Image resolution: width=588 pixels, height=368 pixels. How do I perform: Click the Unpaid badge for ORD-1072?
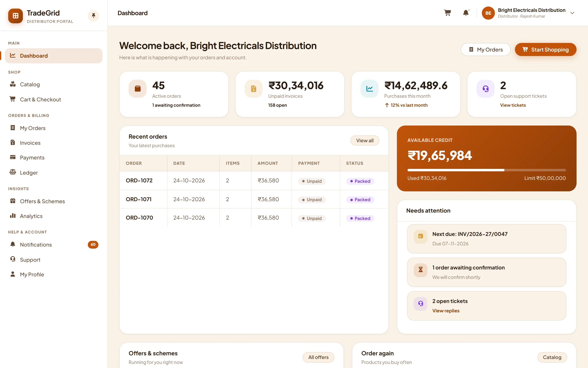click(x=312, y=181)
